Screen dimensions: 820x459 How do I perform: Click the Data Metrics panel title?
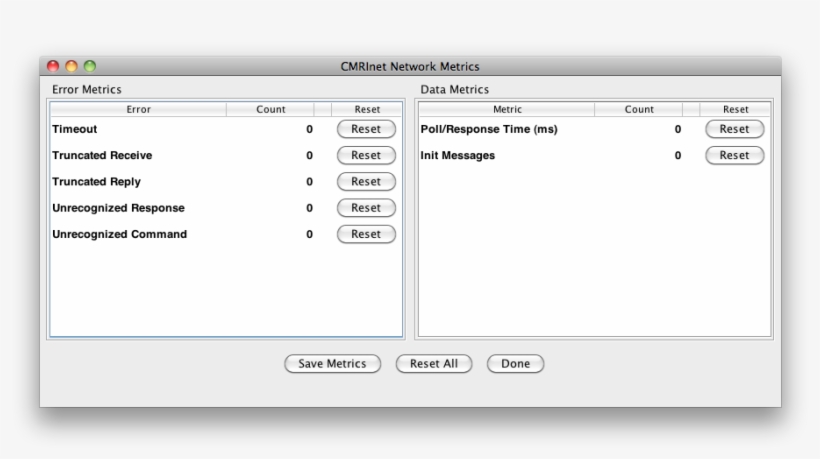pyautogui.click(x=454, y=89)
